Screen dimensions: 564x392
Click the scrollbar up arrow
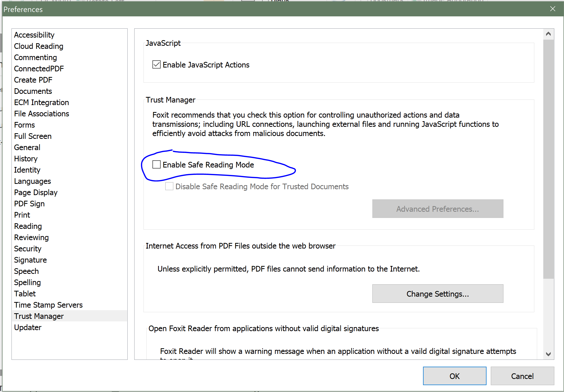[548, 34]
